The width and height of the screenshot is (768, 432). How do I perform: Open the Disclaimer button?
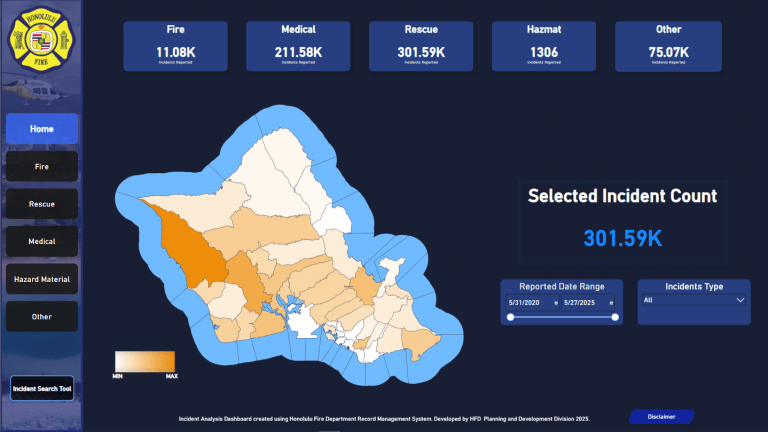point(662,417)
